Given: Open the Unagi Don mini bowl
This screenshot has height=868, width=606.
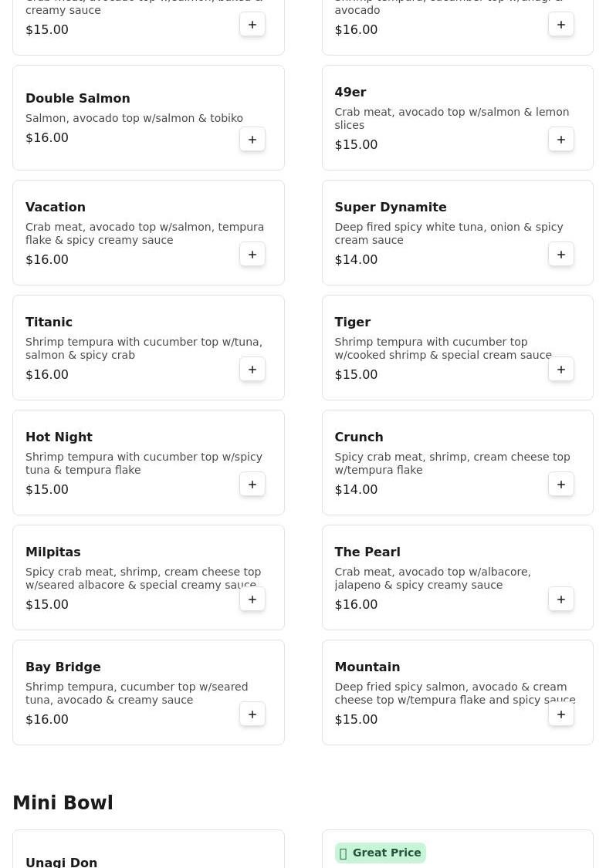Looking at the screenshot, I should [x=62, y=862].
